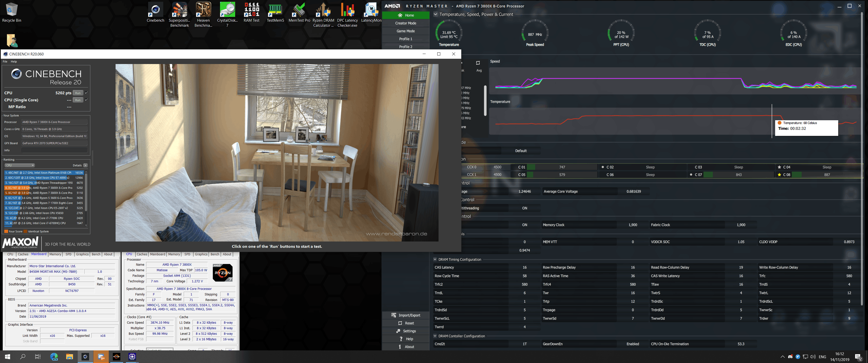Toggle the CPU (Single Core) checkbox
Image resolution: width=868 pixels, height=363 pixels.
tap(87, 100)
